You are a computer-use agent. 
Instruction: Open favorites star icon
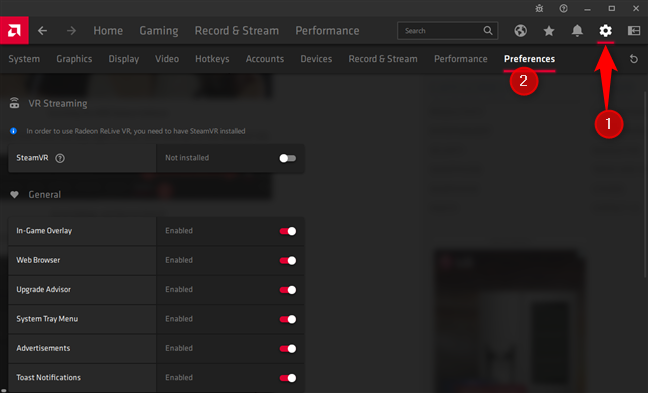pyautogui.click(x=549, y=31)
